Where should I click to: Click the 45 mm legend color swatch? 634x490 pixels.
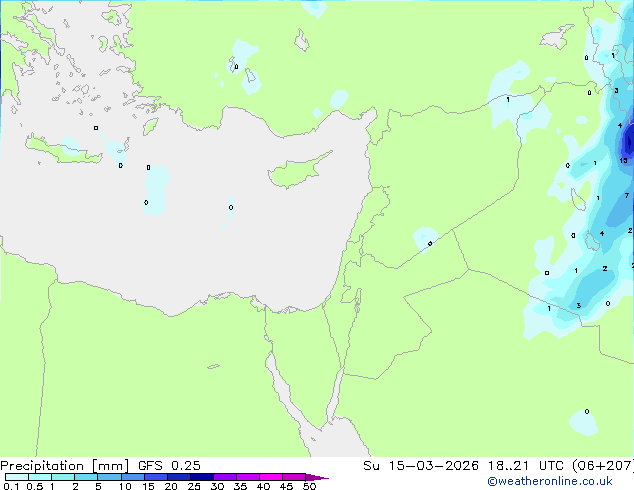tap(294, 477)
